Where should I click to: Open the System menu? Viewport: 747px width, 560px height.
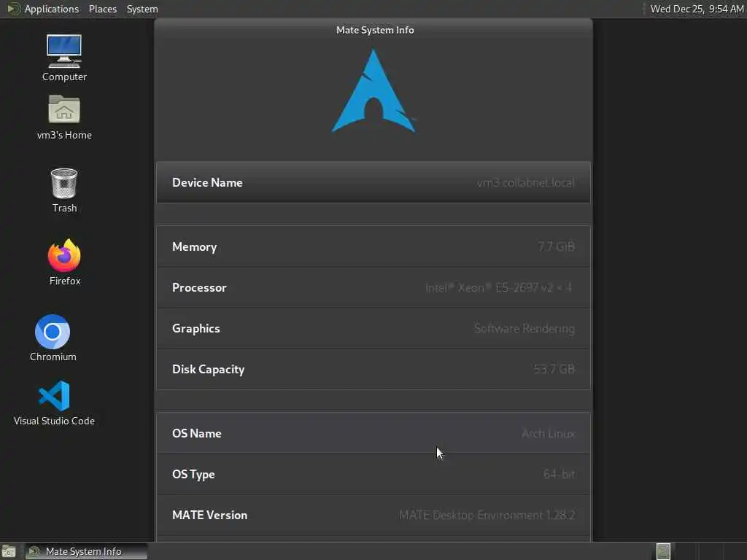pyautogui.click(x=142, y=9)
